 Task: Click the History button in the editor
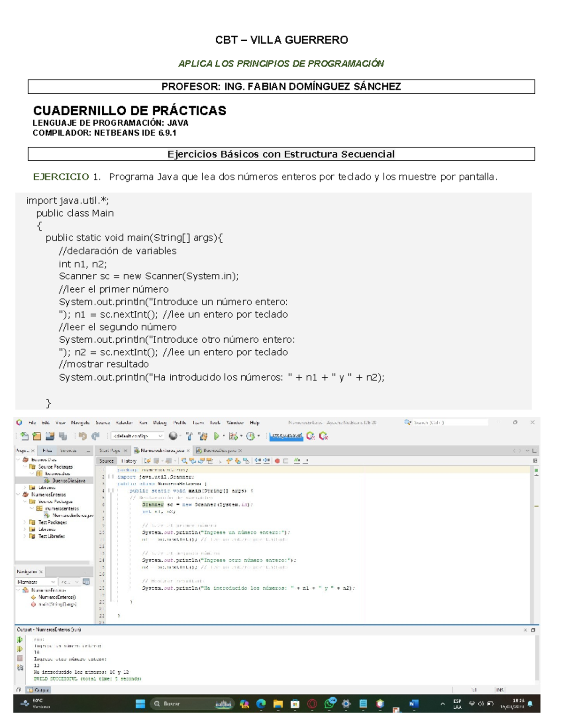[x=128, y=460]
